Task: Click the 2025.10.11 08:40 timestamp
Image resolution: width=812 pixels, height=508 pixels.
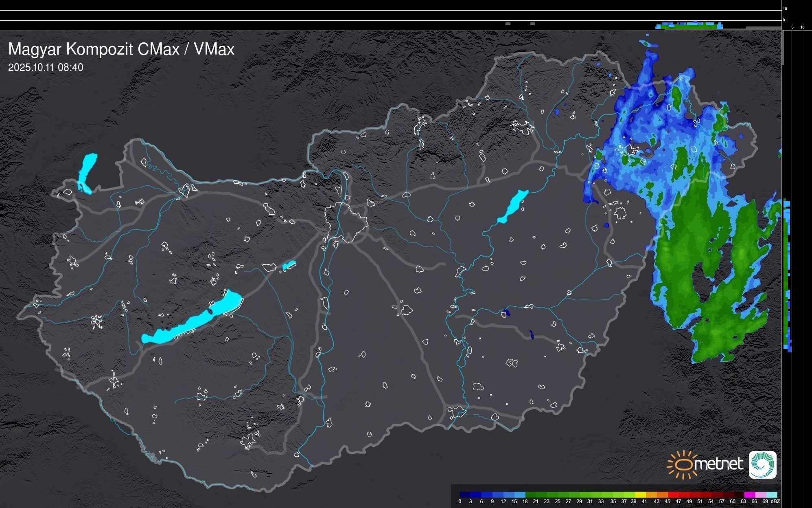Action: click(46, 67)
